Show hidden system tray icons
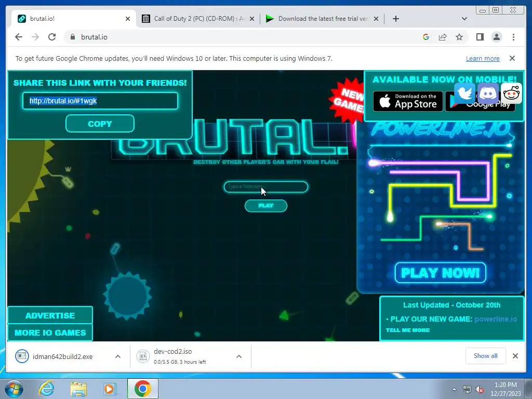Screen dimensions: 532x399 454,389
